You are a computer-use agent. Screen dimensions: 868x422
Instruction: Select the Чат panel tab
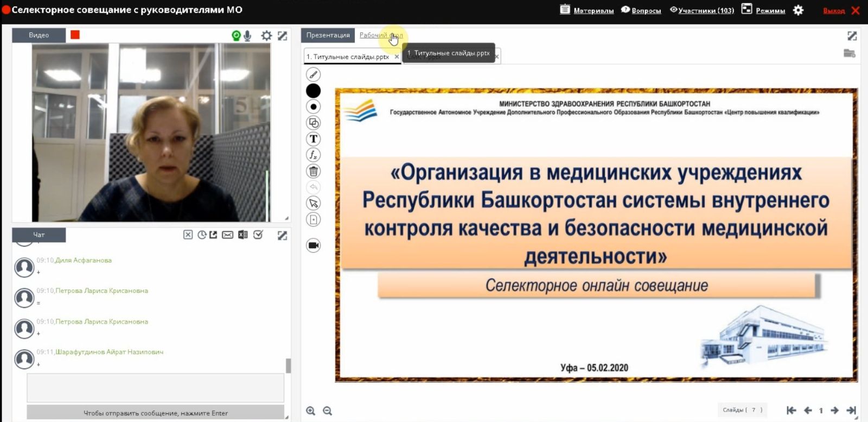click(39, 235)
